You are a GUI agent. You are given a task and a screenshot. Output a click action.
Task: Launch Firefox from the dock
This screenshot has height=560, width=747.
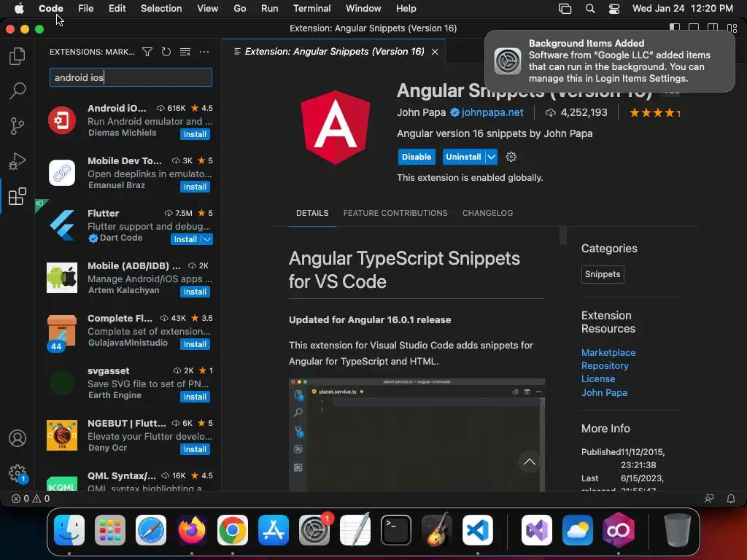pyautogui.click(x=192, y=530)
